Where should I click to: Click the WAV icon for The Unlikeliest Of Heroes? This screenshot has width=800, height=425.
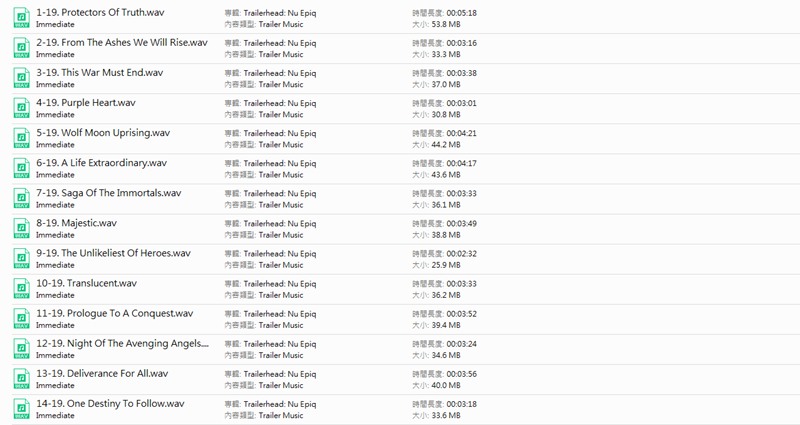click(x=21, y=258)
